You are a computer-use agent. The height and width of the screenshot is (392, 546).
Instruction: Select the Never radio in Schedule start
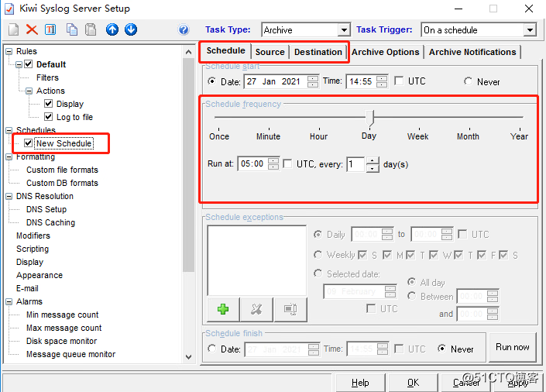pyautogui.click(x=469, y=81)
